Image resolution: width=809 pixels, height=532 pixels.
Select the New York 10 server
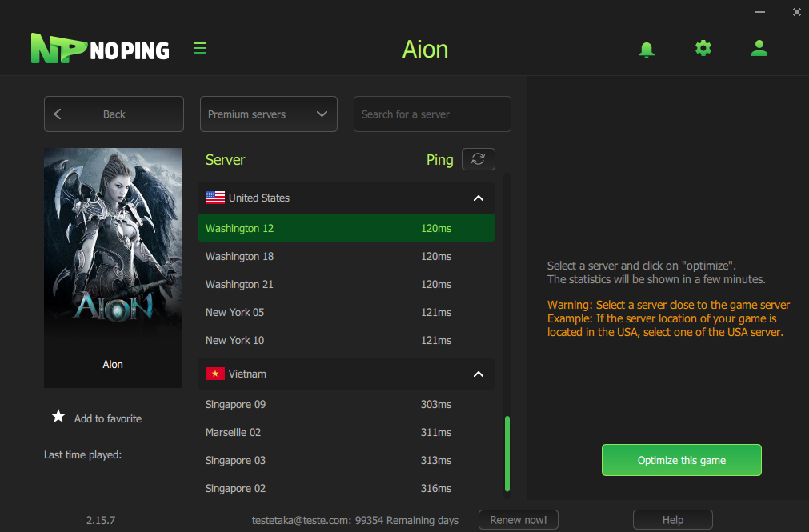pos(346,341)
